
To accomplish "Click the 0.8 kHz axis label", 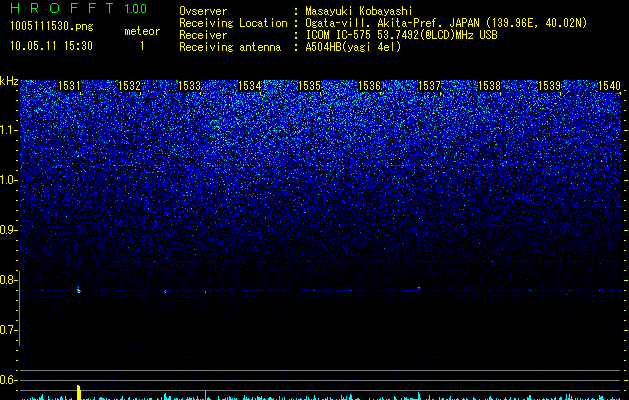I will pyautogui.click(x=9, y=280).
